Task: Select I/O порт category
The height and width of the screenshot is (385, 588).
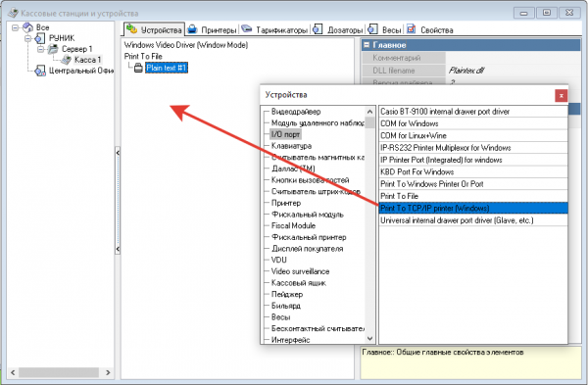Action: point(285,134)
